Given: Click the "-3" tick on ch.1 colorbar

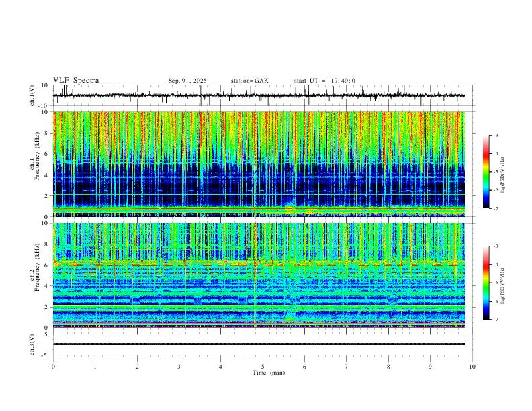Looking at the screenshot, I should [x=496, y=135].
